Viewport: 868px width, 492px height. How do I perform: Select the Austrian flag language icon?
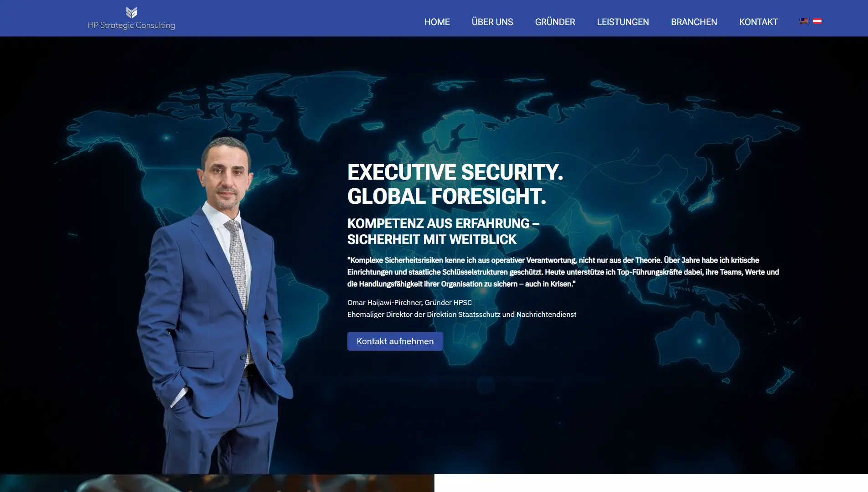pos(817,21)
